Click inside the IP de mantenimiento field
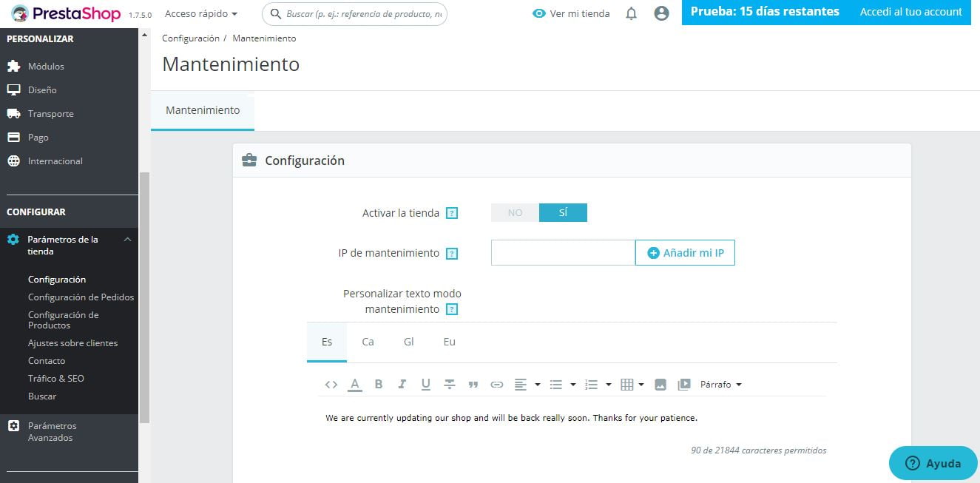Viewport: 980px width, 483px height. click(x=562, y=252)
